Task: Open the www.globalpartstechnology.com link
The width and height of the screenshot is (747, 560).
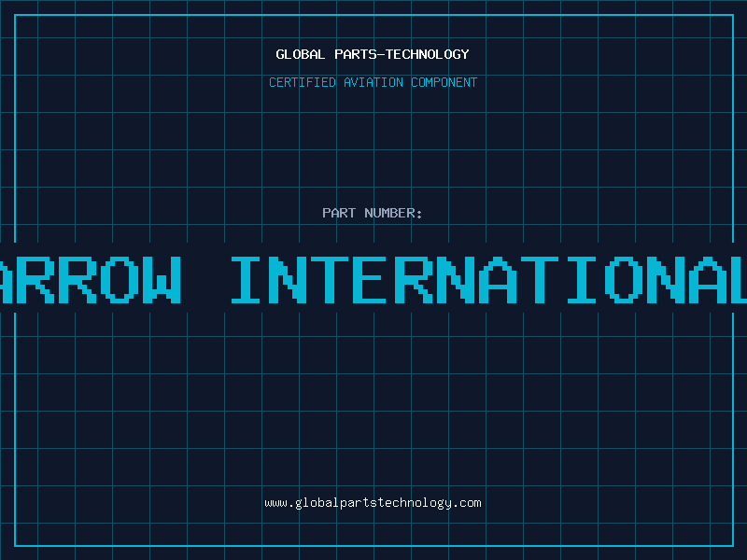Action: coord(373,503)
